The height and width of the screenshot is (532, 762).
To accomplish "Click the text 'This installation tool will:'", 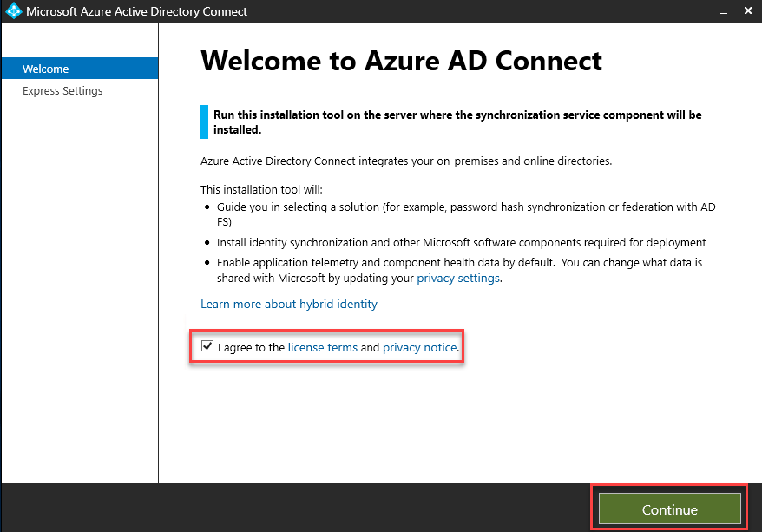I will click(261, 189).
